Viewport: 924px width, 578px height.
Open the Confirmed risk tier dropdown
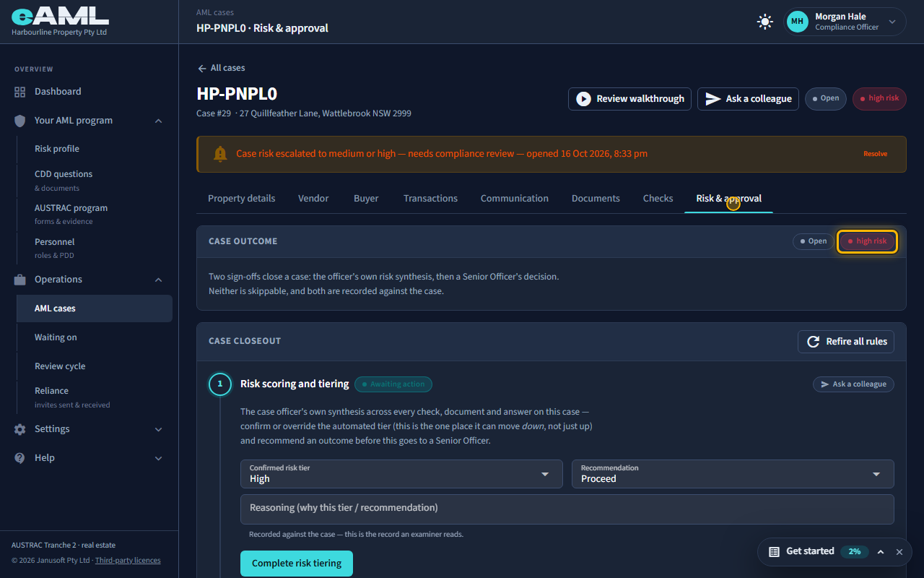(x=401, y=474)
